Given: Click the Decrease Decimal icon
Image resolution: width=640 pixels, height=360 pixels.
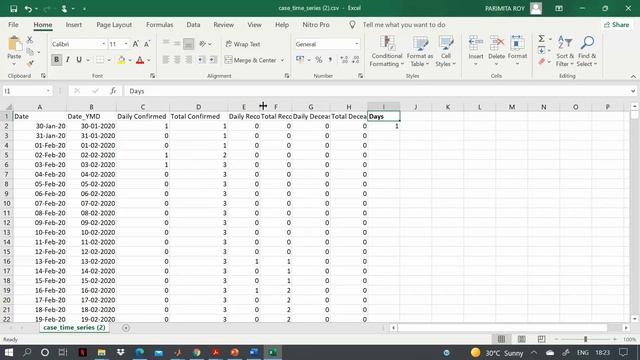Looking at the screenshot, I should point(356,60).
